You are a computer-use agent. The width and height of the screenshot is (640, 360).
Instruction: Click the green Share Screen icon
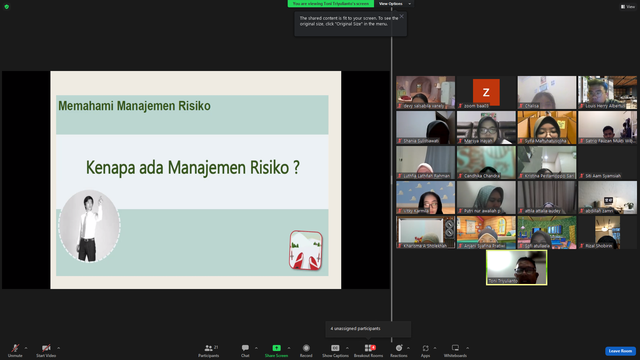(x=276, y=348)
